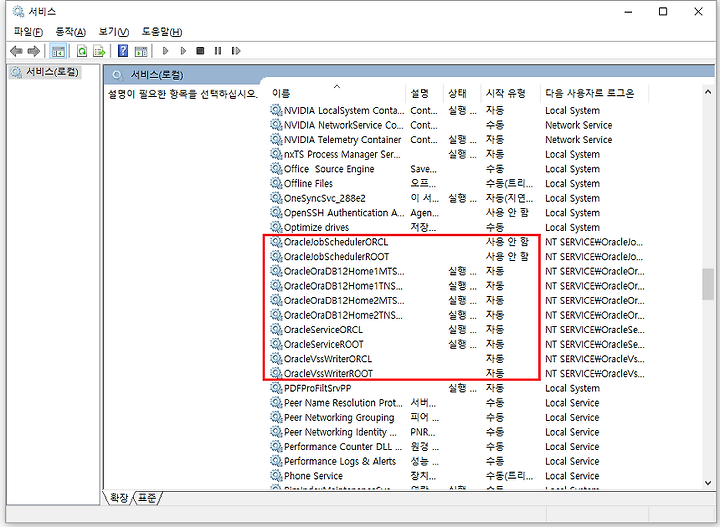
Task: Click the Pause Service icon
Action: 218,51
